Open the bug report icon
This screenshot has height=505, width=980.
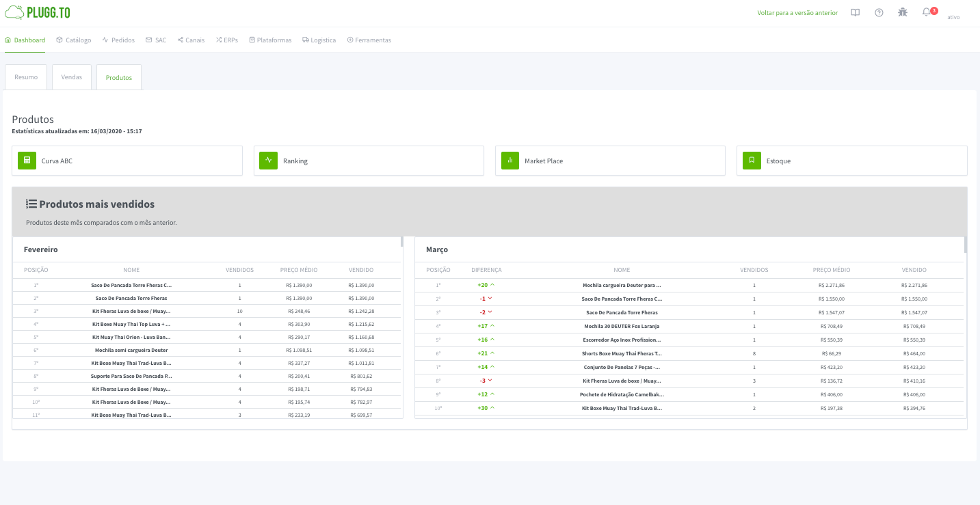pos(903,12)
